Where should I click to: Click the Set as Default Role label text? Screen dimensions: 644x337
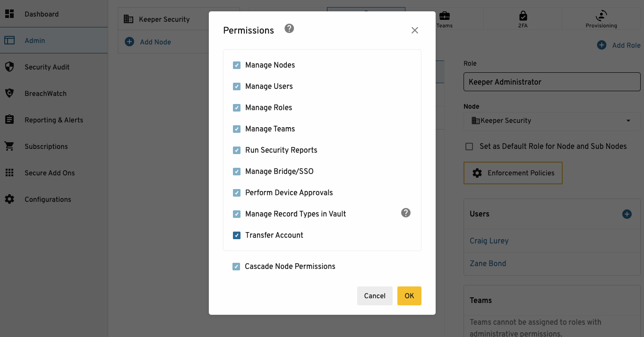[x=553, y=147]
